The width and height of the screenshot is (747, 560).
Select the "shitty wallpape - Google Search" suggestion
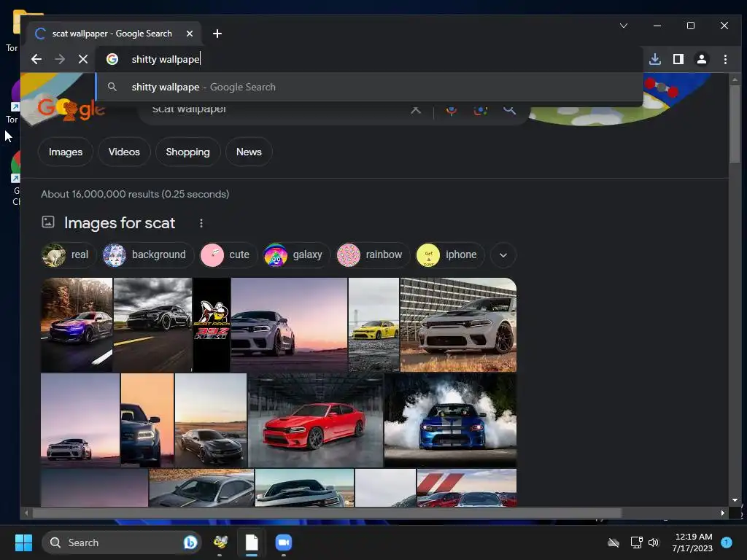click(x=369, y=87)
